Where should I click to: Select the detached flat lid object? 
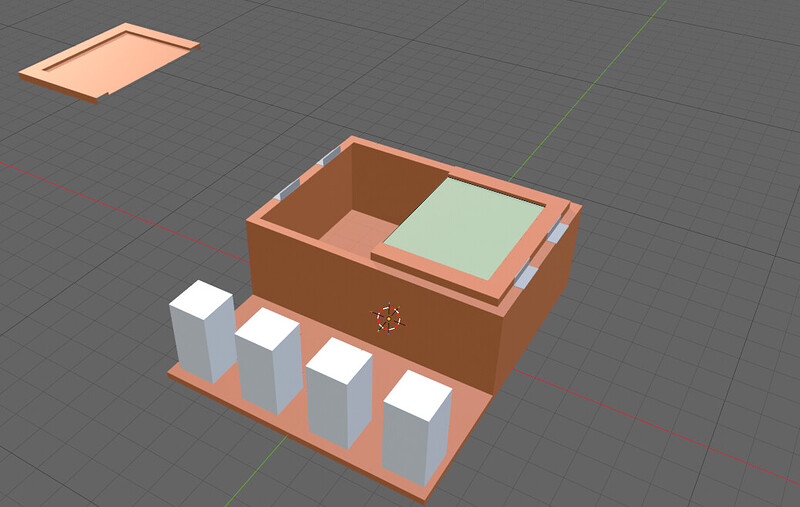coord(109,62)
